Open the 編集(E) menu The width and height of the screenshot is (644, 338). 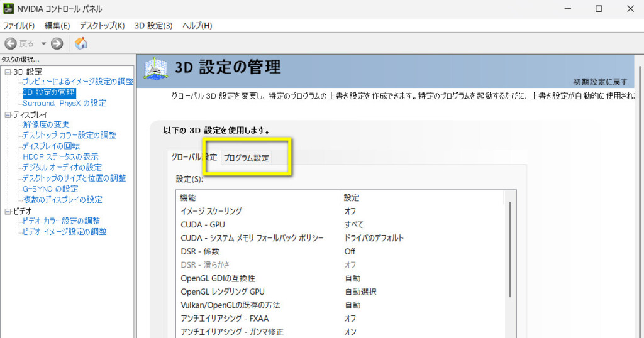tap(57, 25)
